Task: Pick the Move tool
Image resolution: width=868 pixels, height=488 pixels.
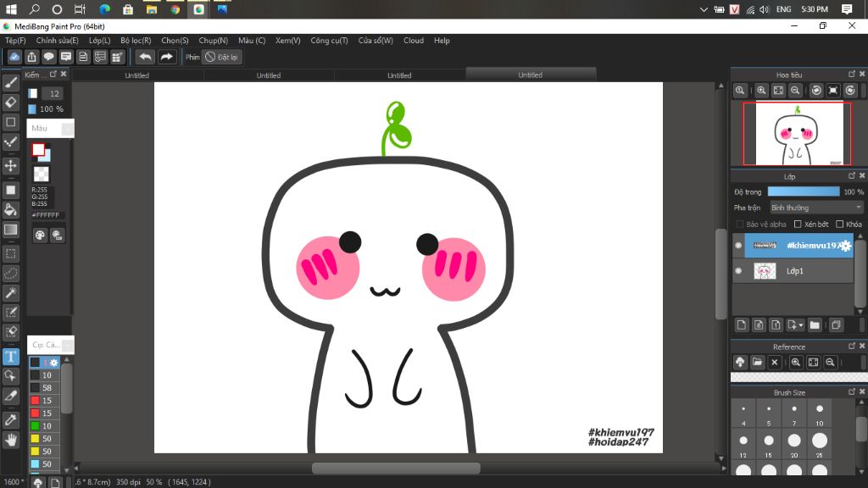Action: tap(11, 165)
